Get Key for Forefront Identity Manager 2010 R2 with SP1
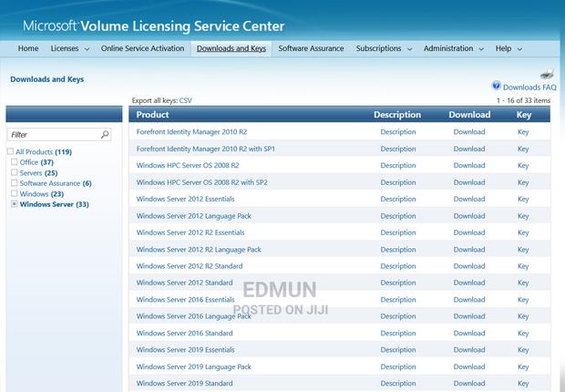565x392 pixels. (523, 149)
